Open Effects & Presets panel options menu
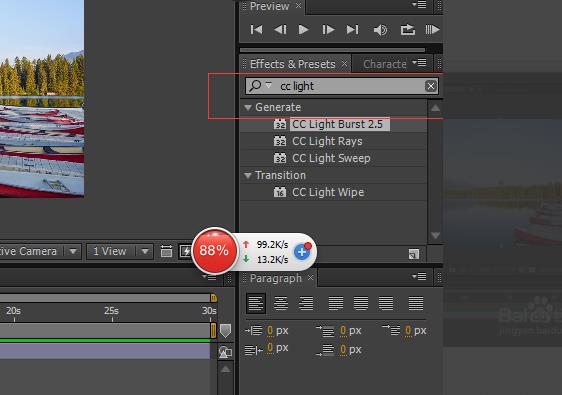This screenshot has height=395, width=562. pyautogui.click(x=419, y=63)
